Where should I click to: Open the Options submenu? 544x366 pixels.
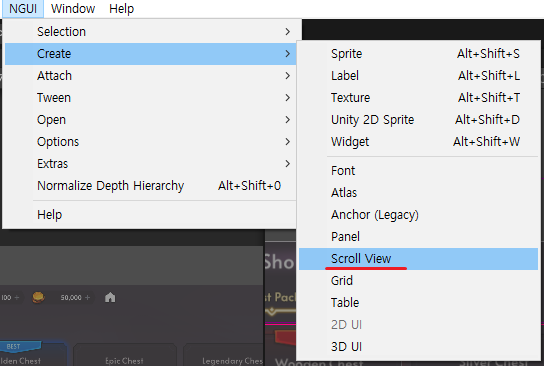pyautogui.click(x=150, y=142)
